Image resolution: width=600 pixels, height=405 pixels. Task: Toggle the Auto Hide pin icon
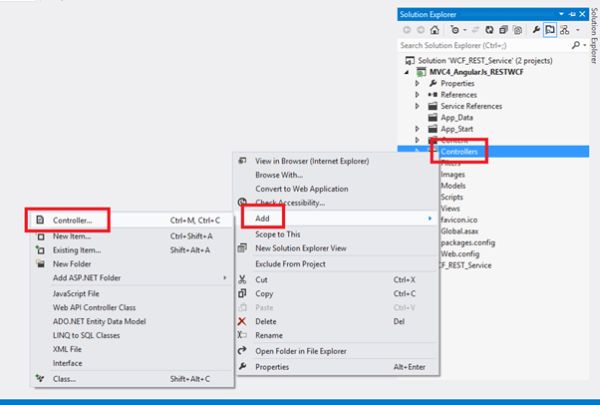click(572, 14)
